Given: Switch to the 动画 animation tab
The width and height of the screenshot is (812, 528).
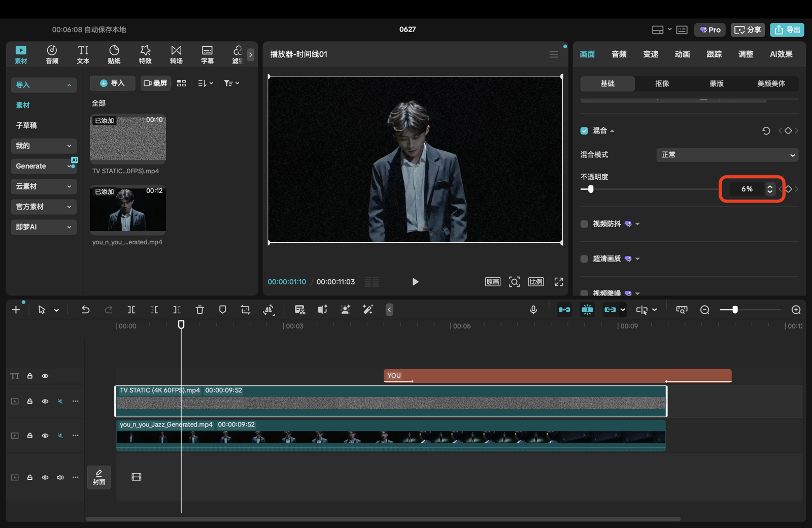Looking at the screenshot, I should point(682,54).
